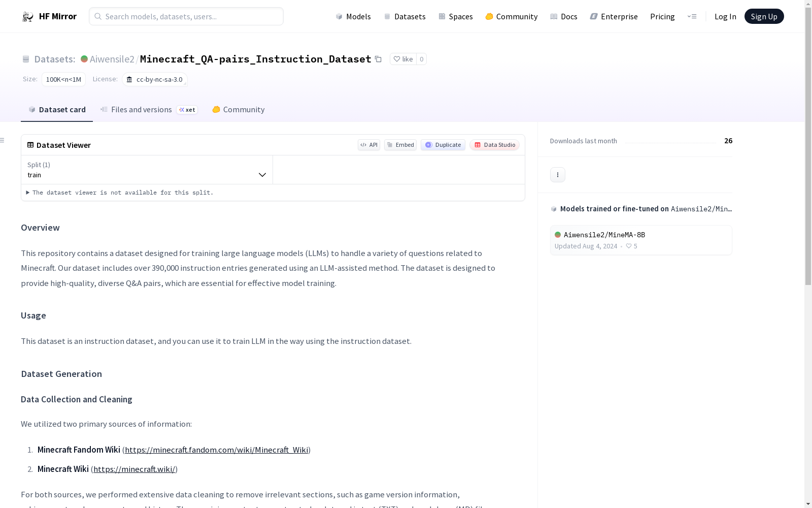Copy dataset name with the copy icon

coord(378,59)
